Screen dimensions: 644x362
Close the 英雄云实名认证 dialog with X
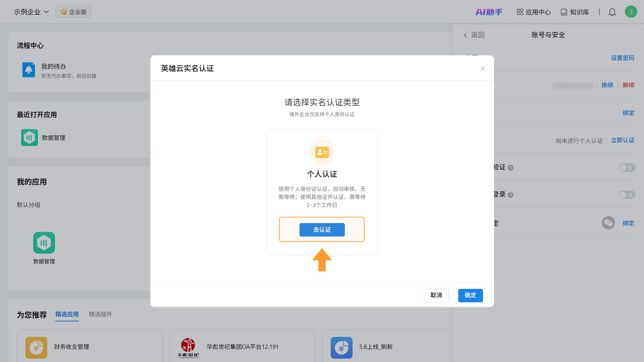pyautogui.click(x=482, y=68)
